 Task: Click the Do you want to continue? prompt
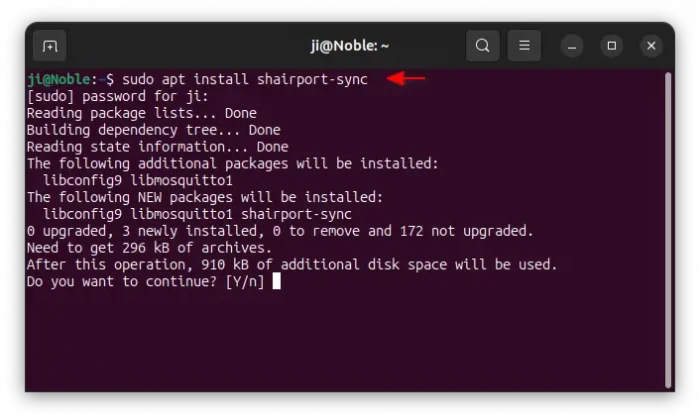(146, 282)
